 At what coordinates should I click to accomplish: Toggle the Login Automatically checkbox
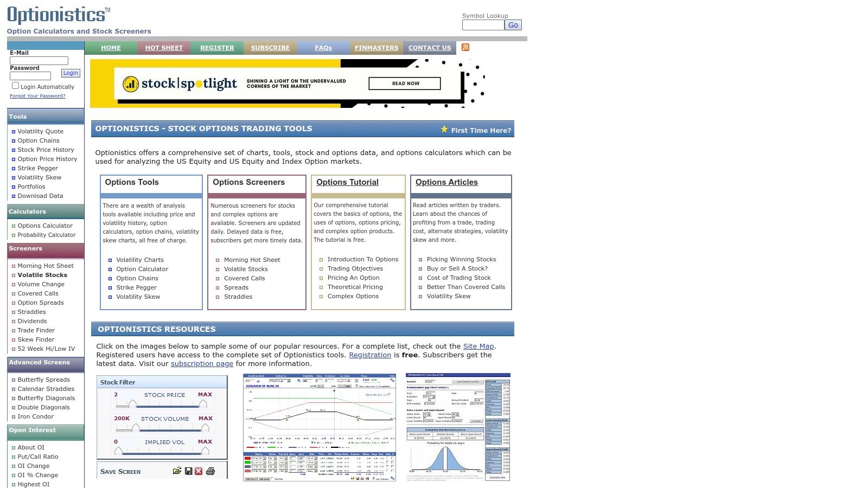[x=15, y=86]
